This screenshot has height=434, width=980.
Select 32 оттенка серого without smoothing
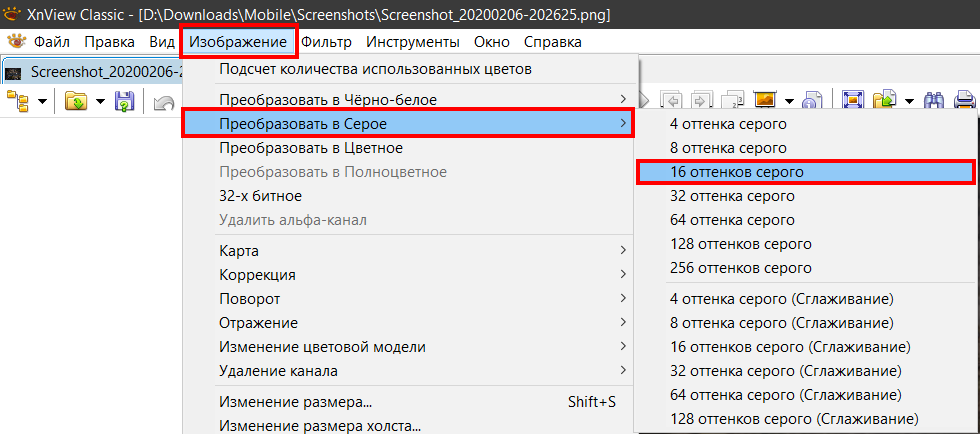point(806,196)
